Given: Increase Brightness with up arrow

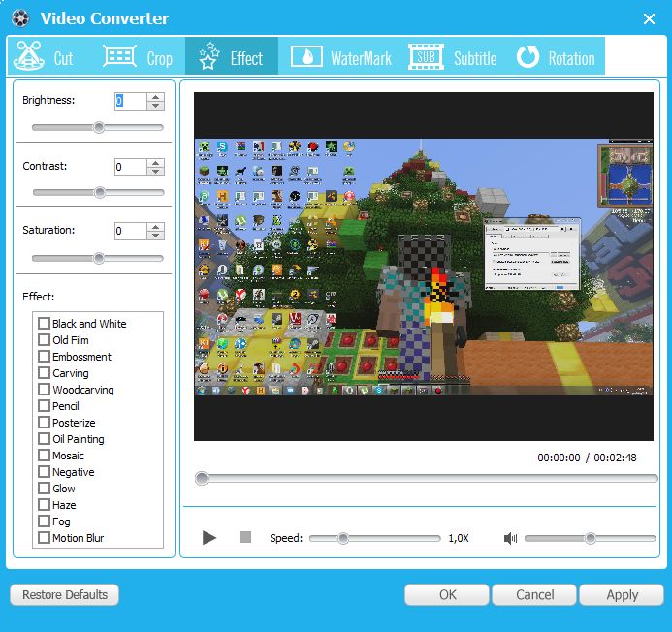Looking at the screenshot, I should point(156,97).
